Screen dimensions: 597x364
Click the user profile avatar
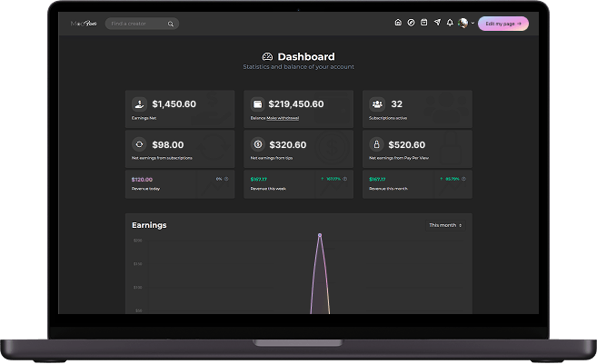(x=463, y=24)
